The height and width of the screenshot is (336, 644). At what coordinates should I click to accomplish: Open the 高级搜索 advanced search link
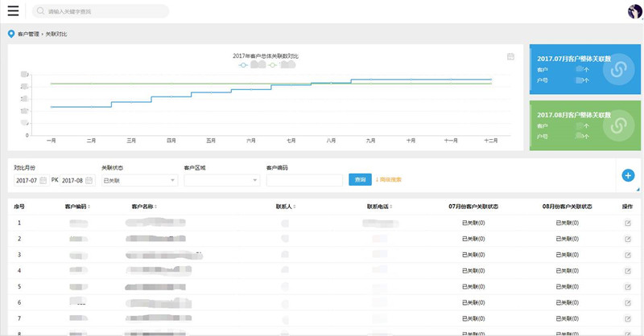click(x=390, y=180)
